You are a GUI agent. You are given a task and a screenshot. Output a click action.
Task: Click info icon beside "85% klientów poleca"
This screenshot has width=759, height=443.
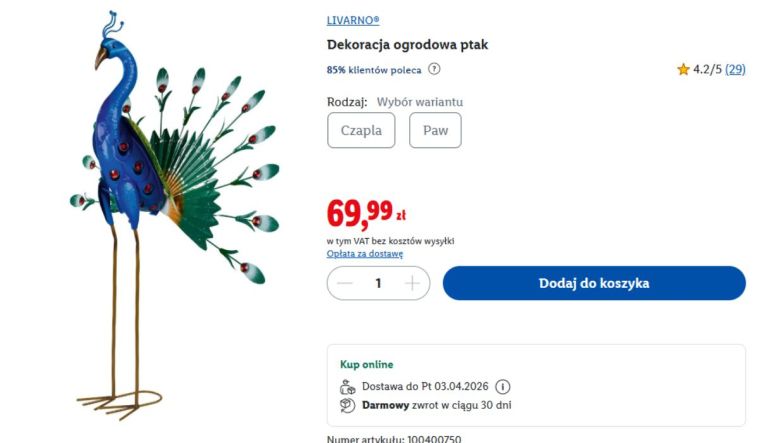click(x=434, y=69)
